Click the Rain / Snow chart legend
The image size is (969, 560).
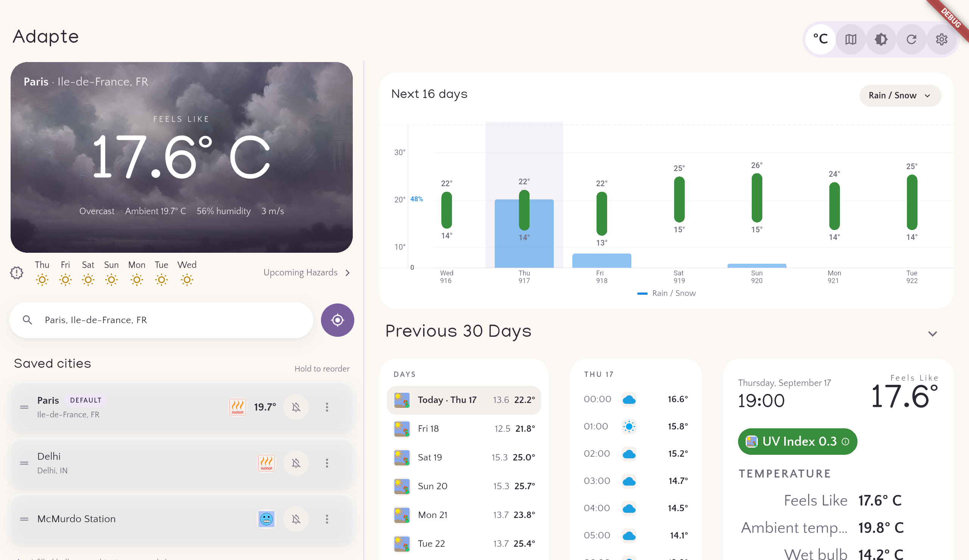[x=667, y=293]
